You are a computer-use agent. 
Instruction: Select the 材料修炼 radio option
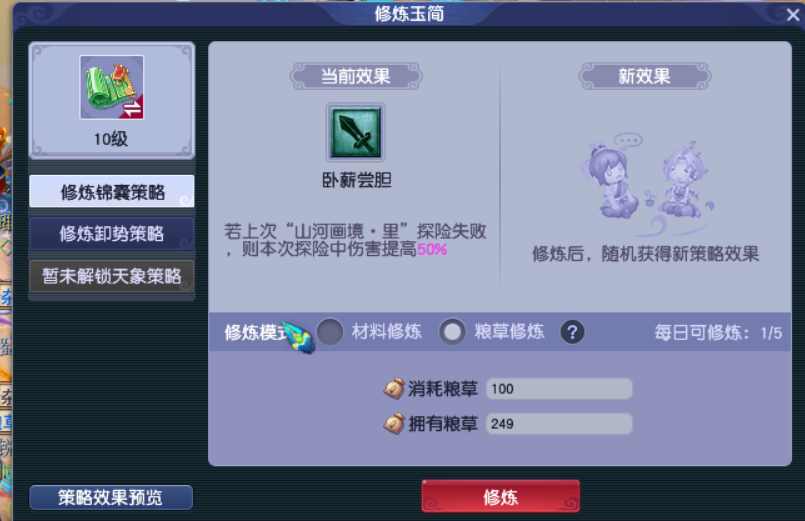point(330,332)
